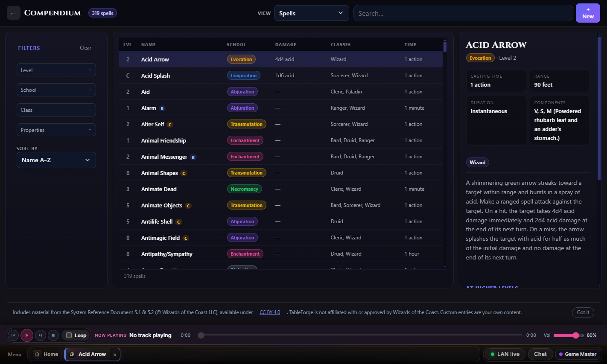Click the C badge beside Animate Objects
This screenshot has width=607, height=364.
[188, 206]
